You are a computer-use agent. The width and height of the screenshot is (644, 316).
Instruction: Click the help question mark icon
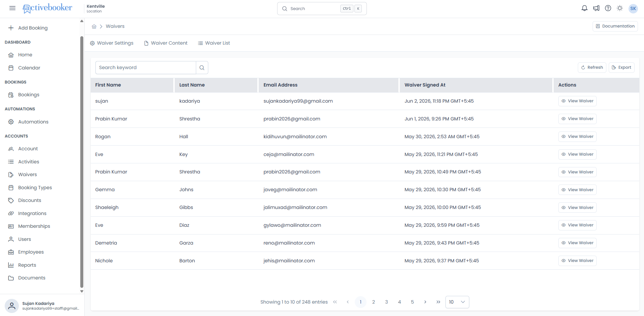(x=608, y=8)
